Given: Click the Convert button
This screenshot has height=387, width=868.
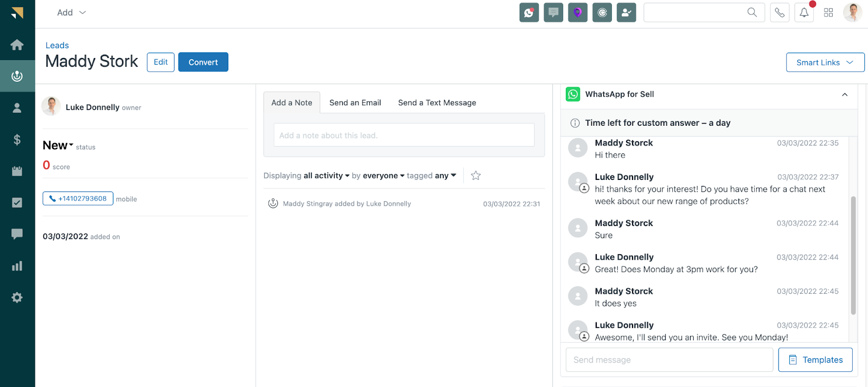Looking at the screenshot, I should point(203,62).
